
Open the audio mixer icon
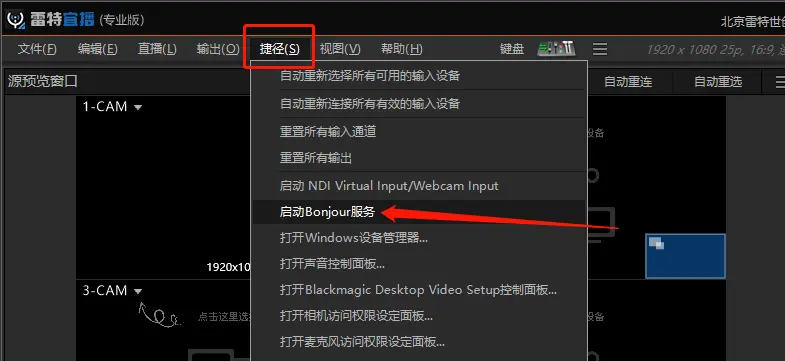click(556, 49)
